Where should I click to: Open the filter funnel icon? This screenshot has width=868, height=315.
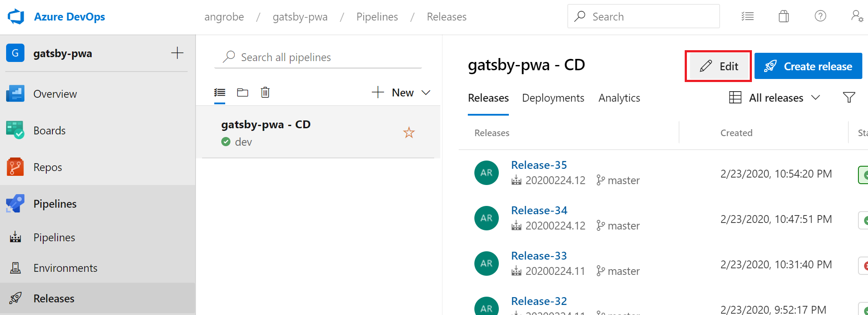[x=849, y=97]
